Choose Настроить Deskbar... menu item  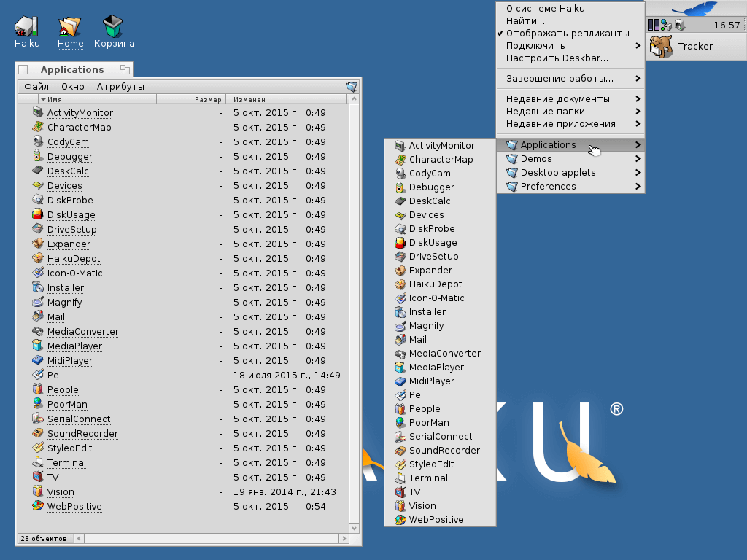pyautogui.click(x=570, y=58)
